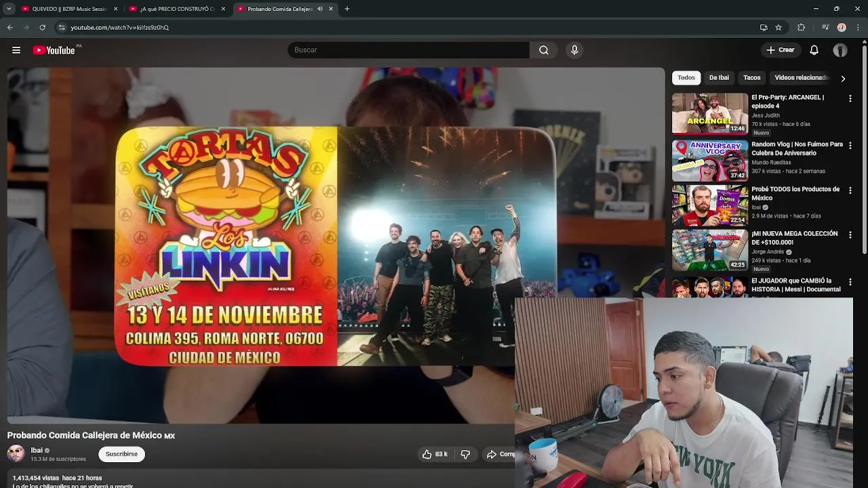Open the Crear create menu
Screen dimensions: 868x488
781,50
